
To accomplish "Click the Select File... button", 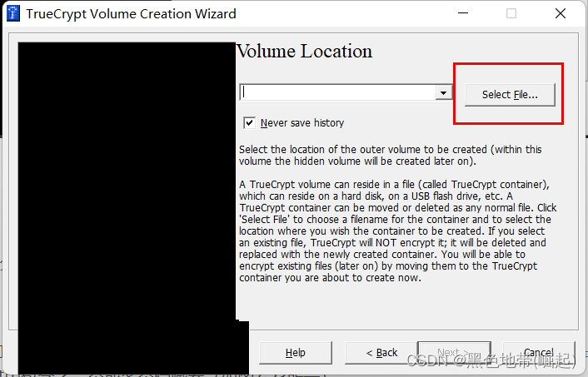I will pos(510,95).
